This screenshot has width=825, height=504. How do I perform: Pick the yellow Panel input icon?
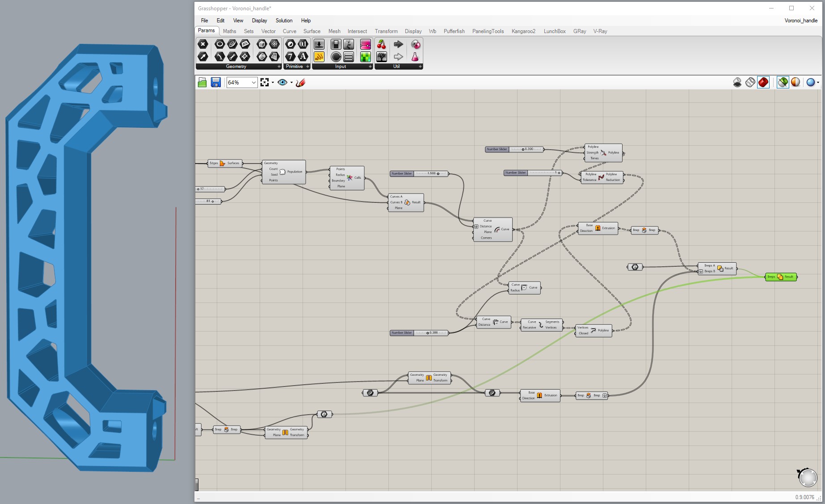click(x=319, y=57)
